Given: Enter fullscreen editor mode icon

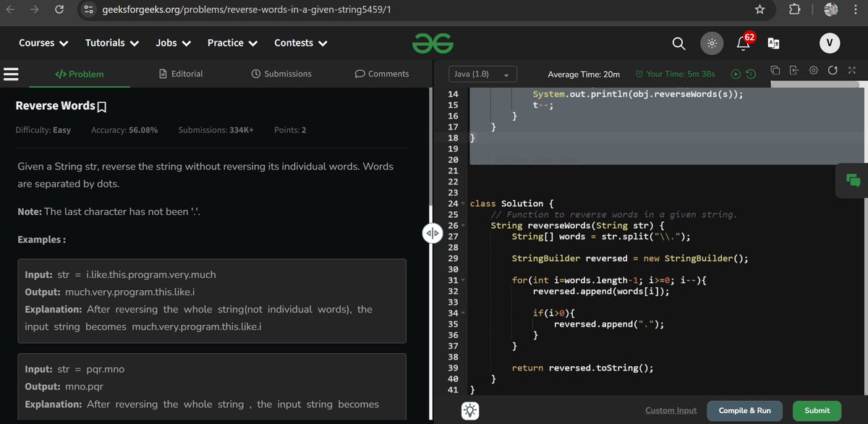Looking at the screenshot, I should (x=851, y=70).
